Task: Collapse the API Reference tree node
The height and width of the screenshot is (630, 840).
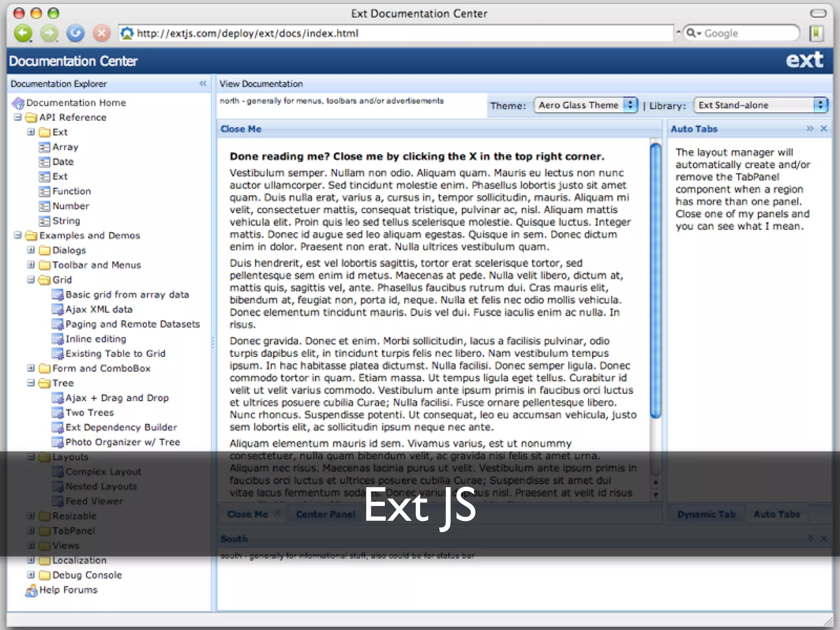Action: pos(18,117)
